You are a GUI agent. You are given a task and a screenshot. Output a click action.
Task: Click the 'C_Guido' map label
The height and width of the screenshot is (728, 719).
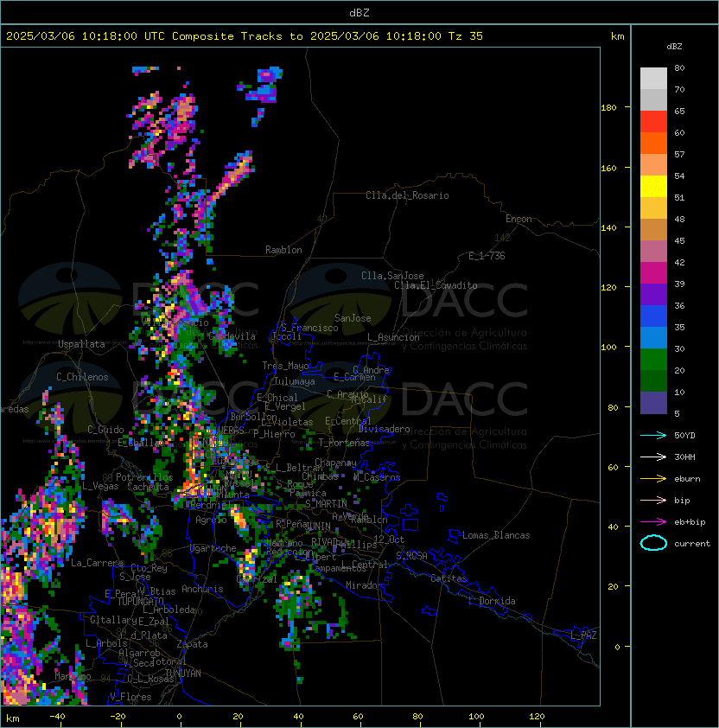point(105,430)
